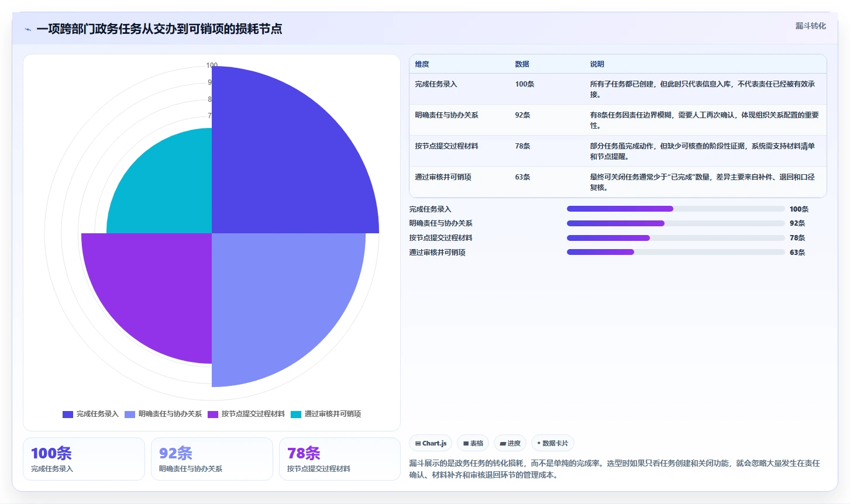This screenshot has width=850, height=504.
Task: Select the 进度 tag
Action: [510, 443]
